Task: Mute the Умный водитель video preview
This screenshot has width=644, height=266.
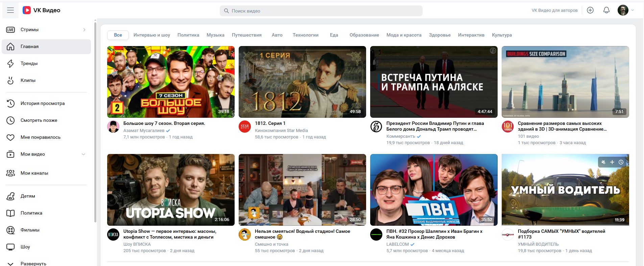Action: [x=603, y=162]
